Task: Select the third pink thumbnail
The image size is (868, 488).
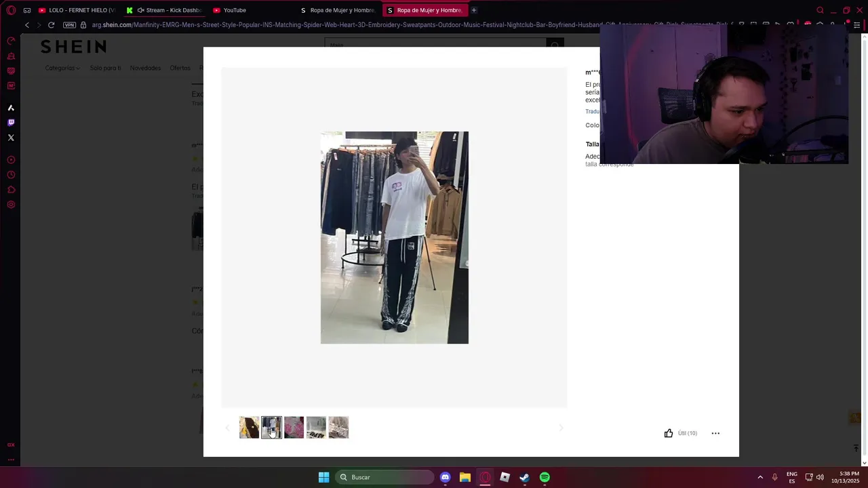Action: coord(294,428)
